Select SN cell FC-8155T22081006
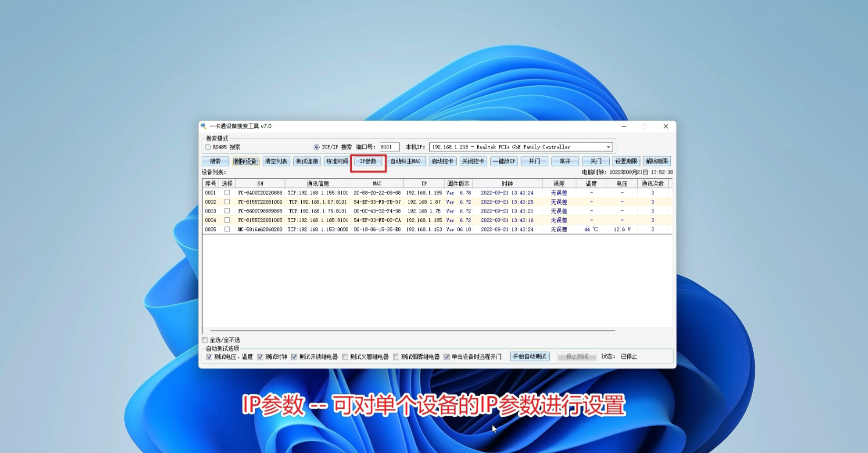 260,202
